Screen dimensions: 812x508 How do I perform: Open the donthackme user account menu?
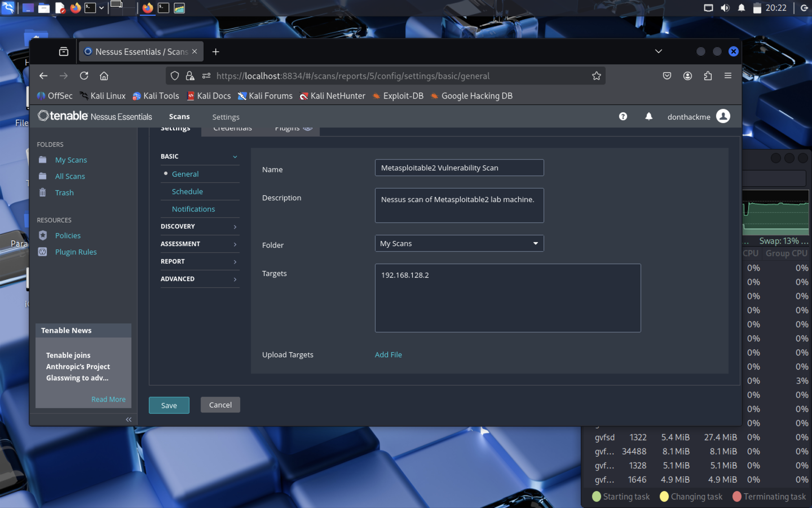click(699, 116)
